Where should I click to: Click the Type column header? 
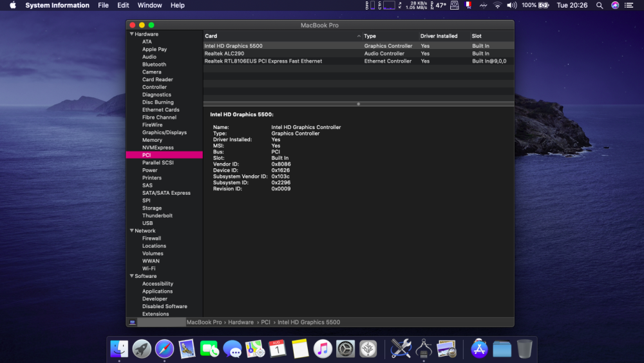[390, 36]
